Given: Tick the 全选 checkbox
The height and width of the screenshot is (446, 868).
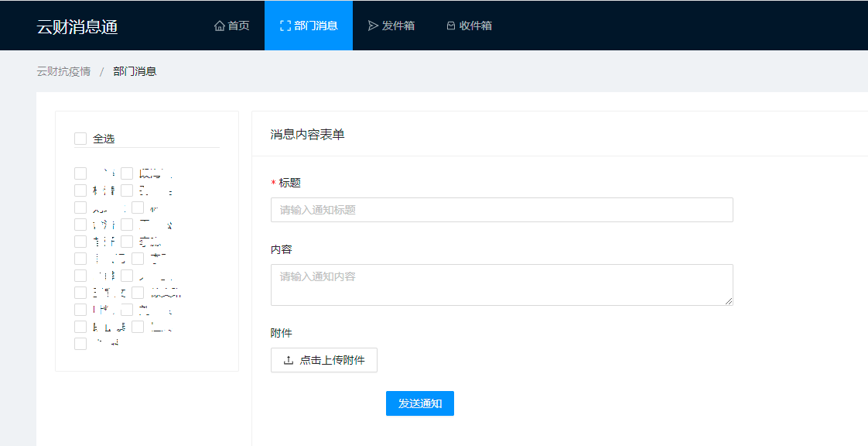Looking at the screenshot, I should click(80, 139).
